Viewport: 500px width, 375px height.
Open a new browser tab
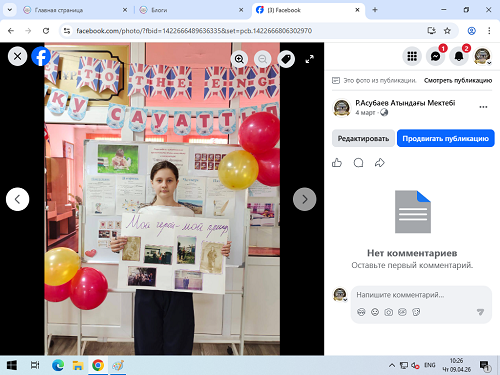[x=375, y=10]
